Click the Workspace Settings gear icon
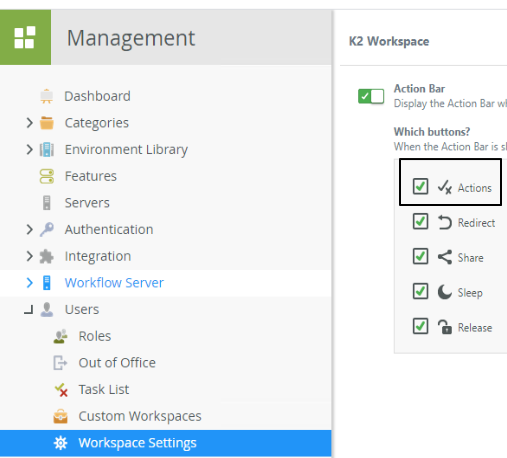The image size is (507, 458). [60, 443]
